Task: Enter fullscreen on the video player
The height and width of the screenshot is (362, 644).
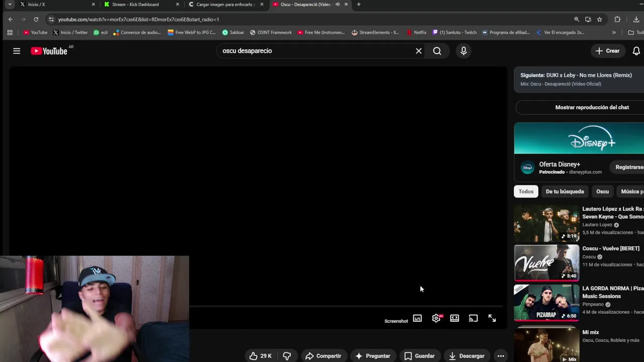Action: click(x=492, y=318)
